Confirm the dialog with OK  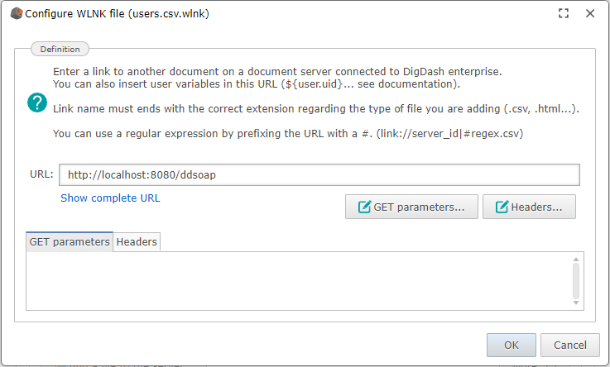(511, 345)
